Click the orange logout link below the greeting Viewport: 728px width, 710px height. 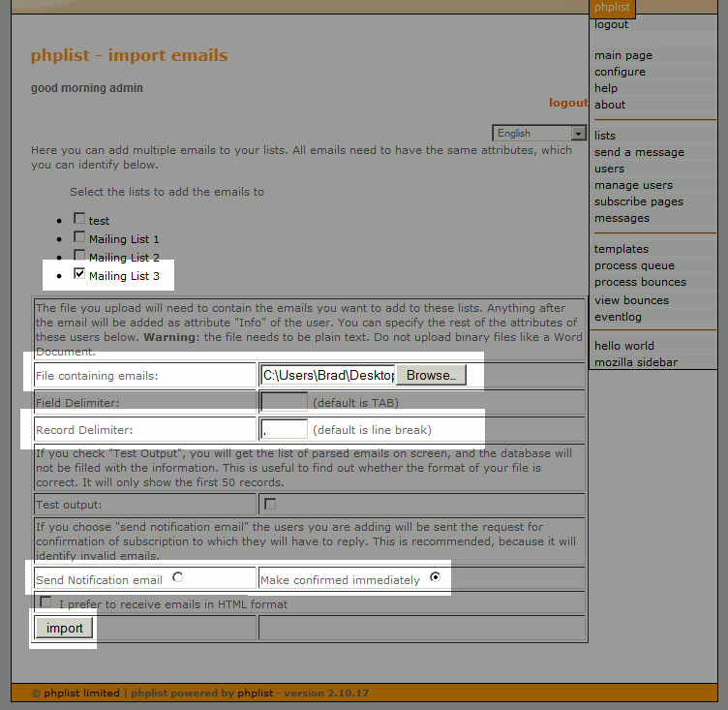(x=568, y=103)
